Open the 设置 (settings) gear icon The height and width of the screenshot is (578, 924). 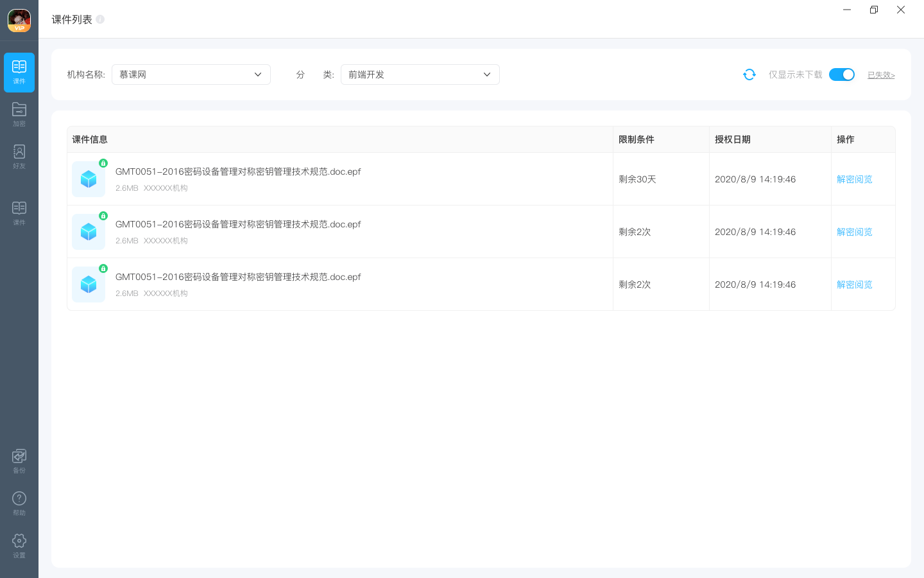click(19, 546)
